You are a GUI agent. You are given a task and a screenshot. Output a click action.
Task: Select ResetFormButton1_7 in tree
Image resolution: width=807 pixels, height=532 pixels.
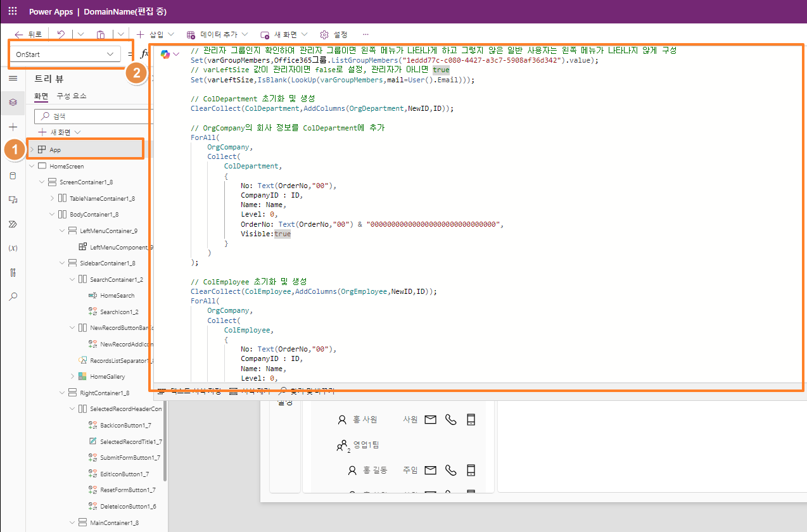(x=128, y=490)
